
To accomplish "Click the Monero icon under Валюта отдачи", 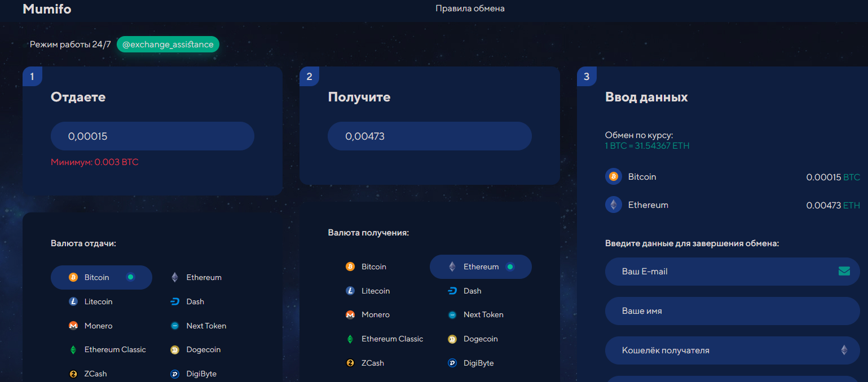I will coord(73,326).
